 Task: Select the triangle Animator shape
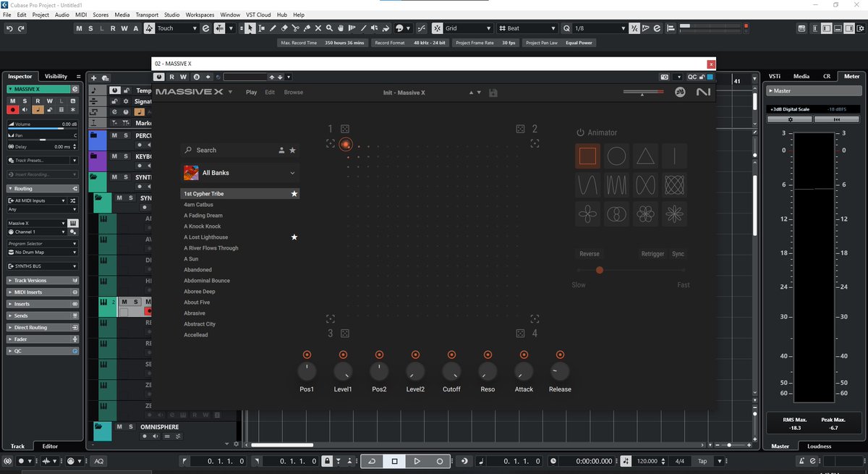coord(645,156)
